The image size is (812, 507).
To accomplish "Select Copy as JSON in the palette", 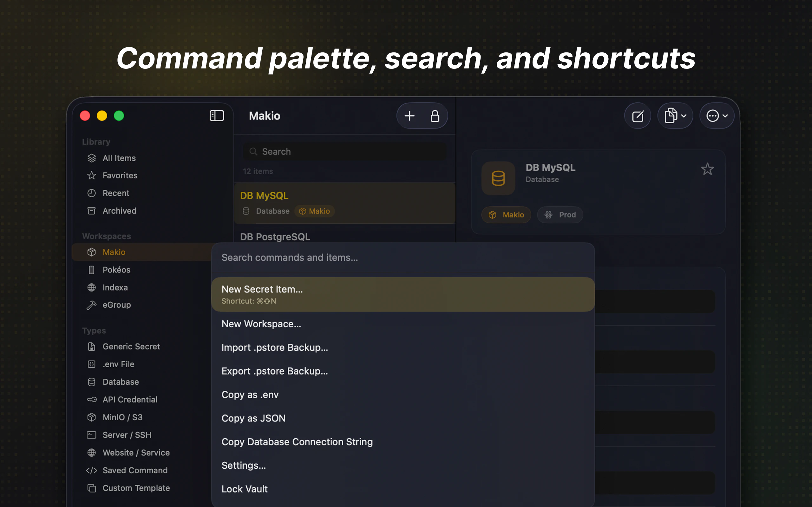I will pyautogui.click(x=253, y=418).
